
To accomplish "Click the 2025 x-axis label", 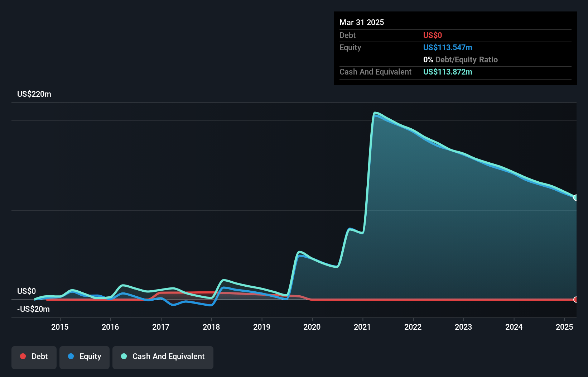I will [x=564, y=327].
